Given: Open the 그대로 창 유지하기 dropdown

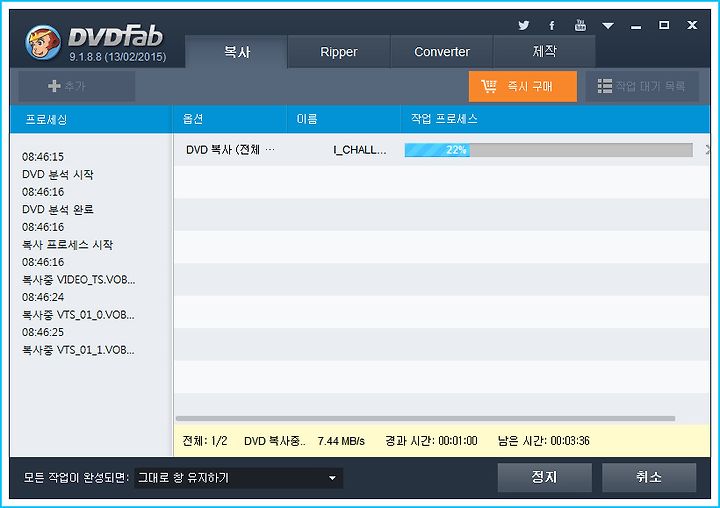Looking at the screenshot, I should (x=238, y=478).
